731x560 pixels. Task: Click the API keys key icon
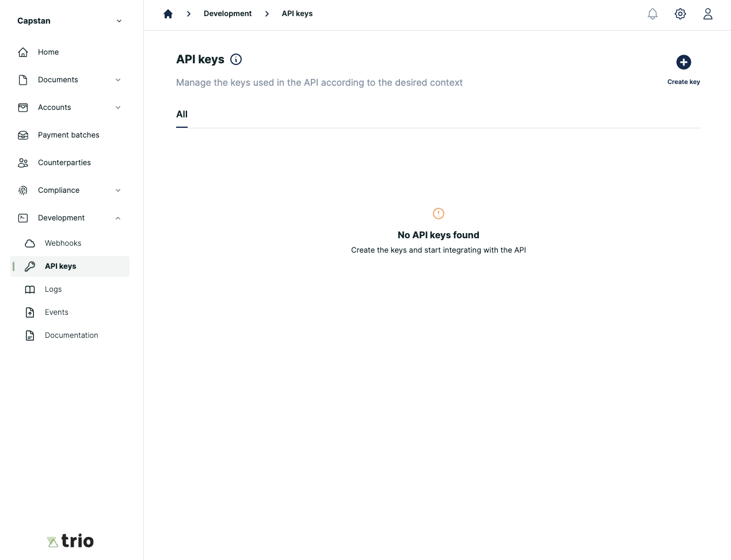coord(30,266)
